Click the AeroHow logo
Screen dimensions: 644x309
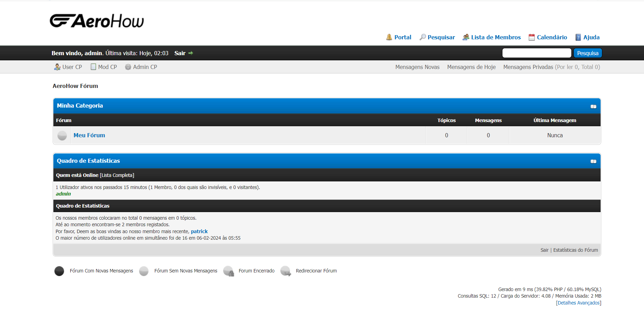point(97,21)
